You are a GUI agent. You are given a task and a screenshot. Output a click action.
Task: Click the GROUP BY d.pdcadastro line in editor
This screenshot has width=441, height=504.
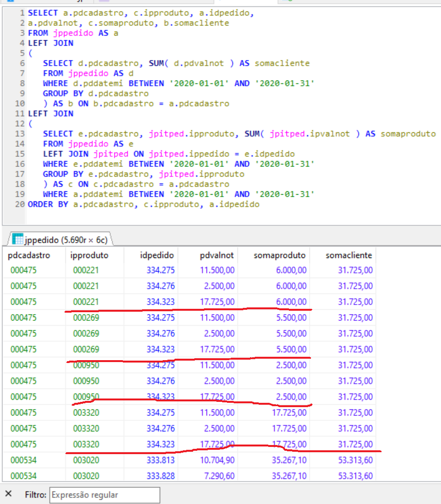[95, 94]
